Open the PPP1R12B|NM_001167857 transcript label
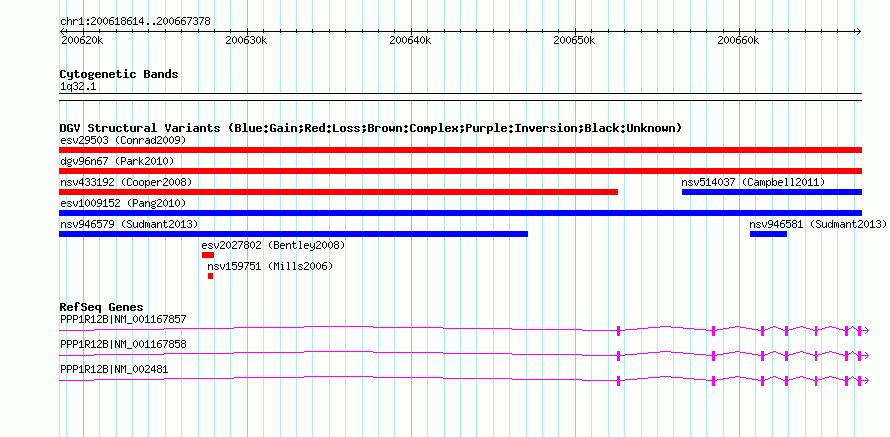Viewport: 890px width, 437px height. pyautogui.click(x=123, y=320)
